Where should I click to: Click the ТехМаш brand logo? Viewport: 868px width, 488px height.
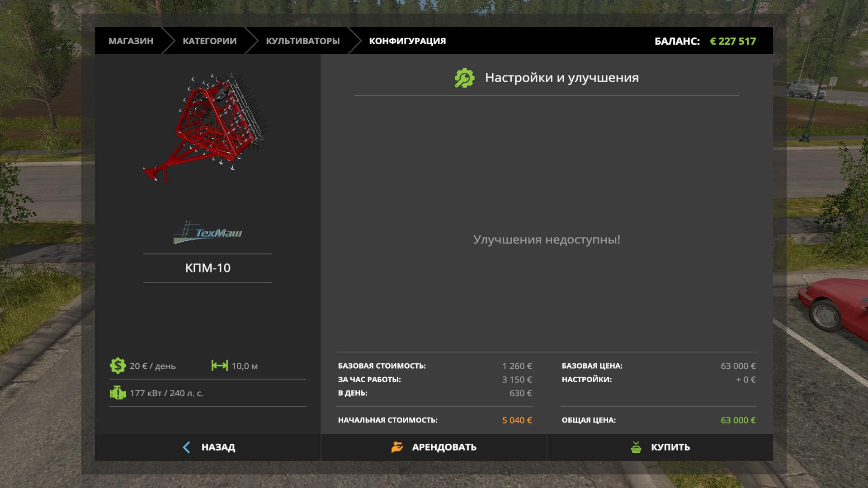(208, 232)
